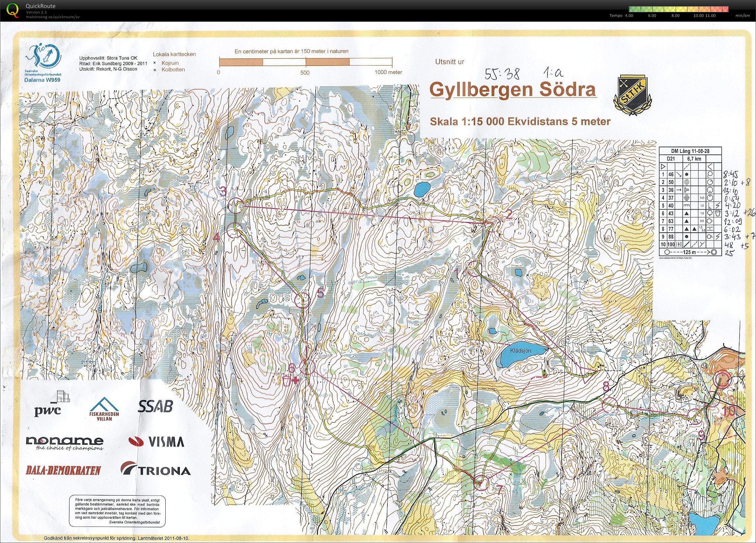The width and height of the screenshot is (756, 543).
Task: Click the "1000 meter" scale bar label
Action: coord(388,72)
